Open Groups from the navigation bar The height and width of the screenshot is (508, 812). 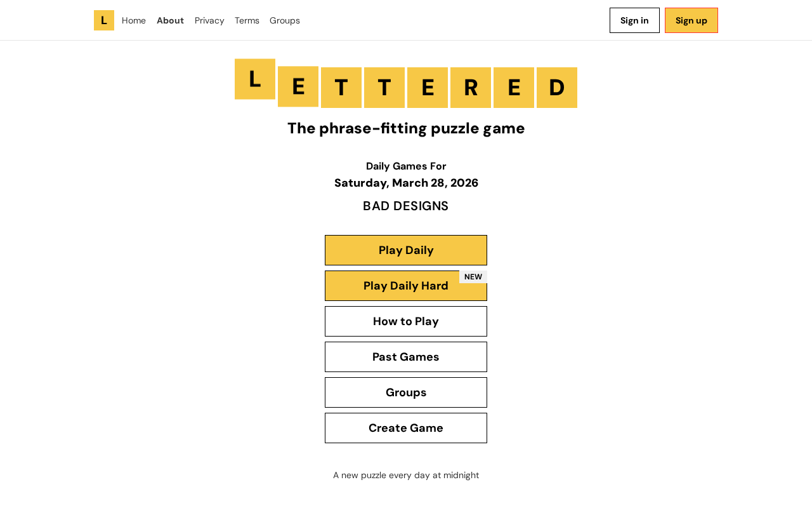[285, 20]
